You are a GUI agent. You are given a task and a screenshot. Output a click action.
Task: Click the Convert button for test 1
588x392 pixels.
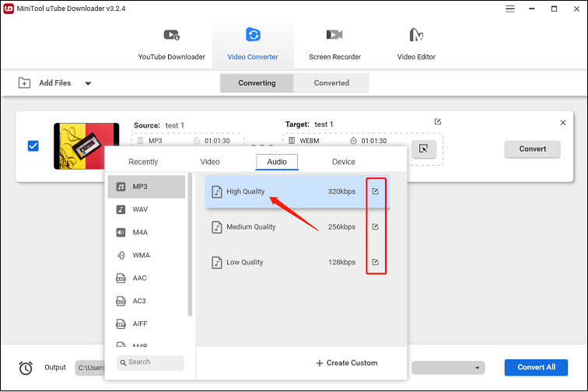coord(533,149)
